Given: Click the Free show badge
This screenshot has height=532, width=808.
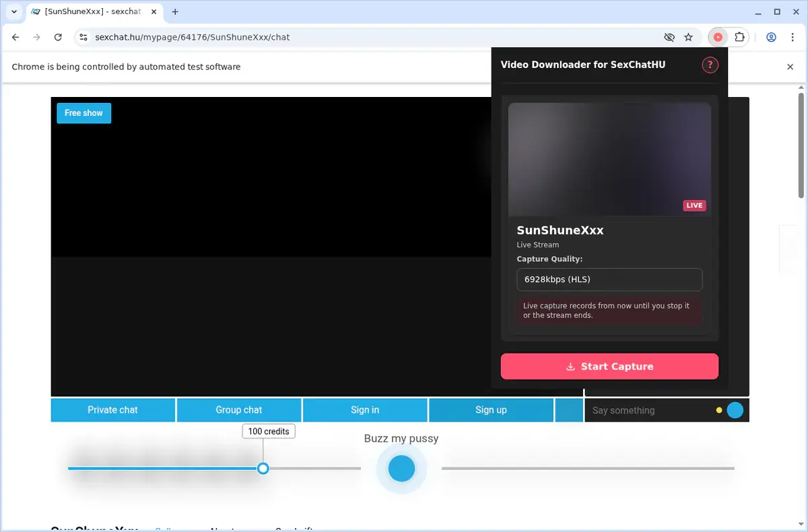Looking at the screenshot, I should coord(83,113).
